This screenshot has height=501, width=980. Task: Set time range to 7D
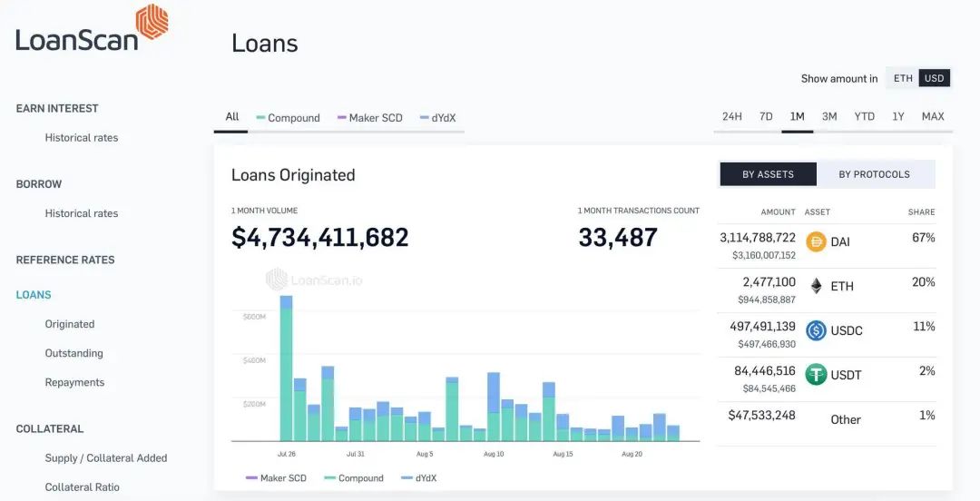point(766,116)
